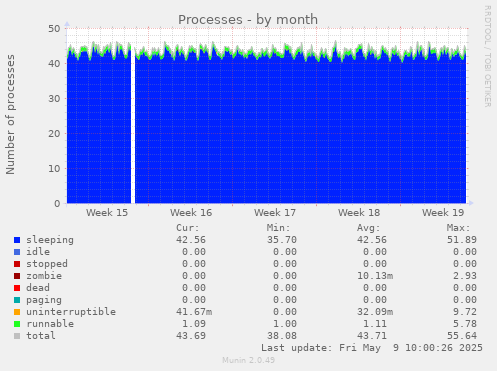The height and width of the screenshot is (371, 497).
Task: Click the 'Avg:' column header
Action: (369, 228)
